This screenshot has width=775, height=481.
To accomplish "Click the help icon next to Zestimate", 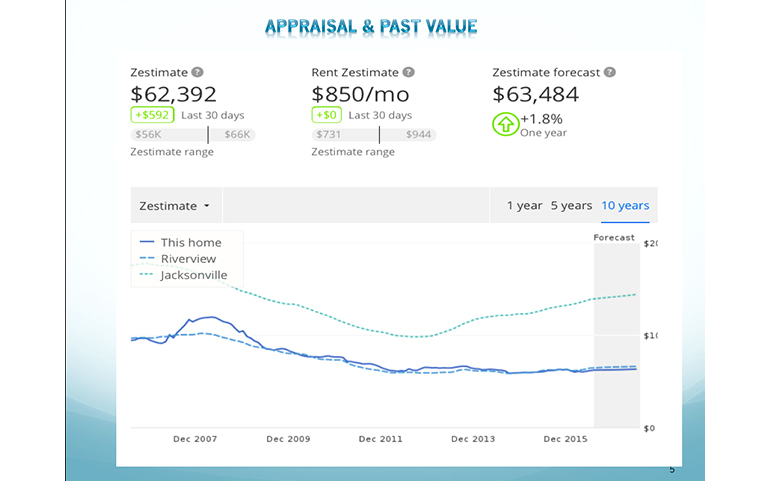I will pyautogui.click(x=198, y=72).
